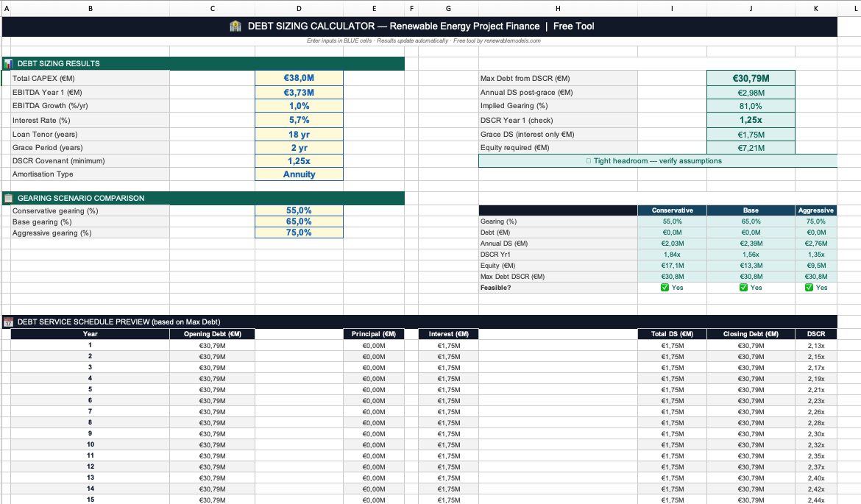
Task: Select column H header
Action: (x=558, y=8)
